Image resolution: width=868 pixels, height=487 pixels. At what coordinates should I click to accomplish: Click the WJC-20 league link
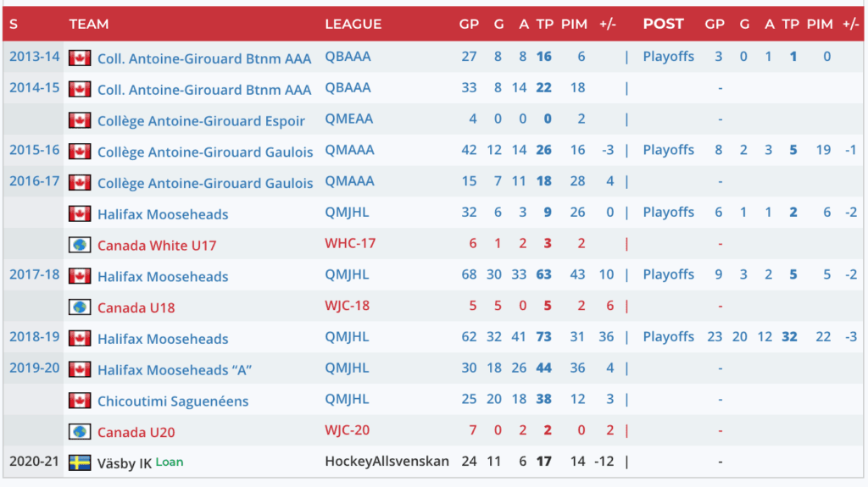click(x=348, y=430)
